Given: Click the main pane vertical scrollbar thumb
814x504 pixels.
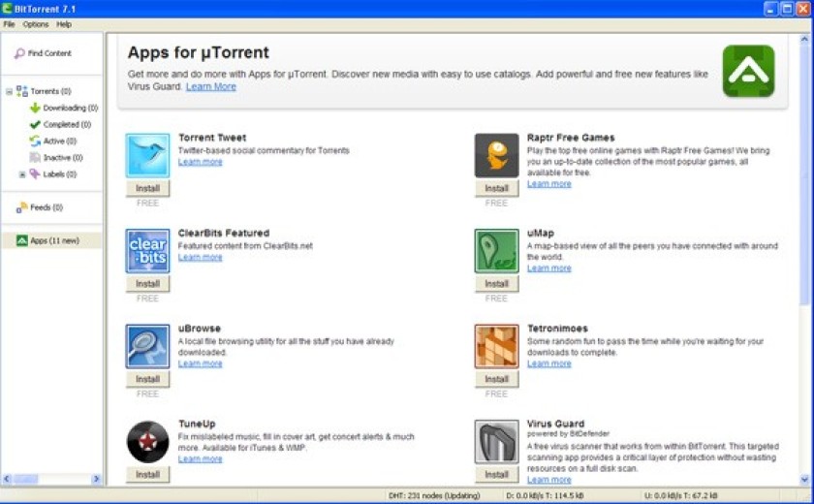Looking at the screenshot, I should pos(804,174).
